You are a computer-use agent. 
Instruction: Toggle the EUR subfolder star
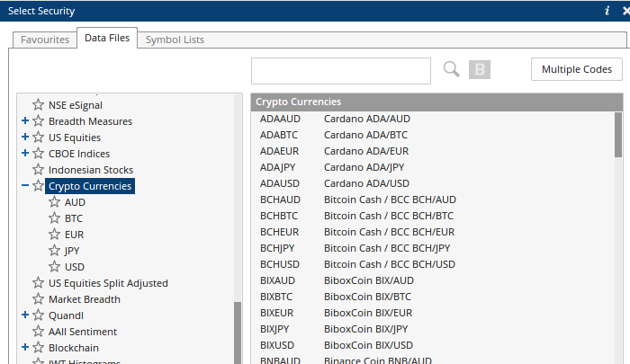(x=54, y=234)
